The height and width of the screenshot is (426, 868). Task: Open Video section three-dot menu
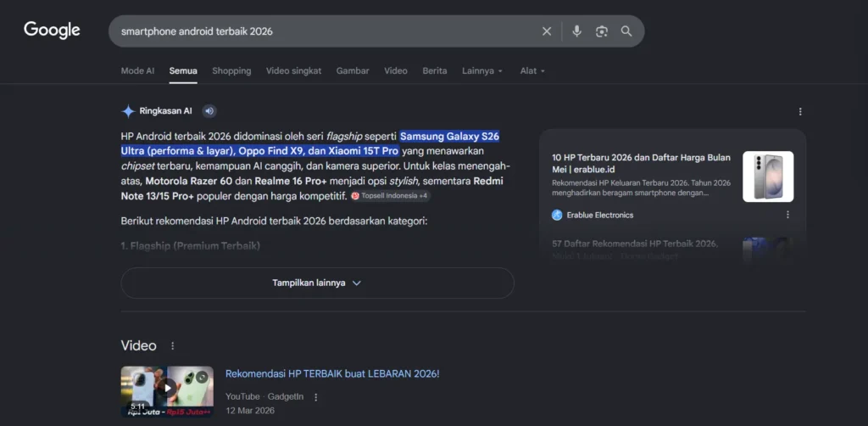(x=172, y=345)
